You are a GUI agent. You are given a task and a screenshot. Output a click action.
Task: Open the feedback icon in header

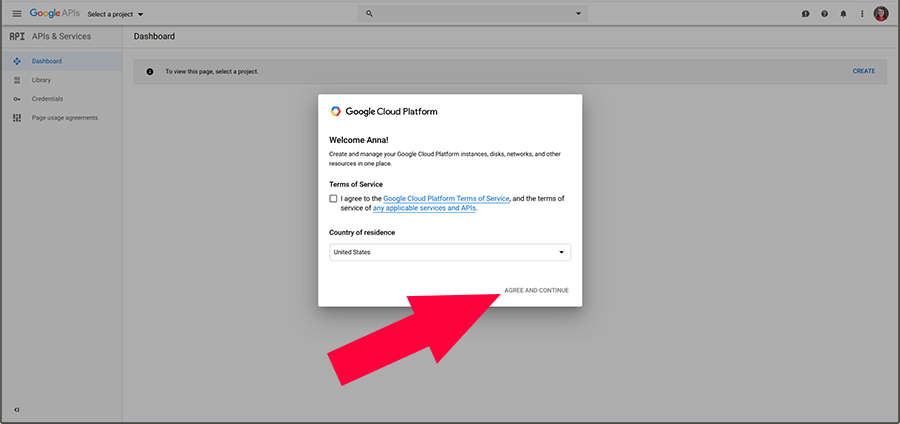point(806,14)
